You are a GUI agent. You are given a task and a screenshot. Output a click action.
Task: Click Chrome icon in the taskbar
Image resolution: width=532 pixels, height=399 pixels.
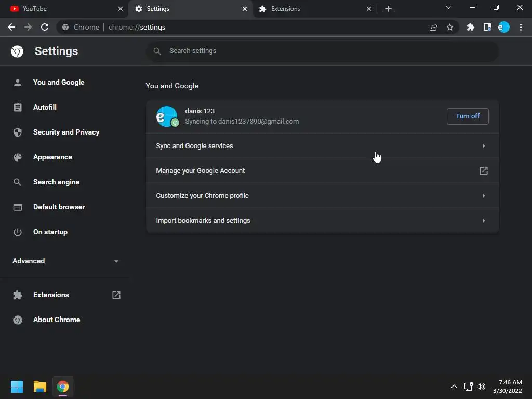point(63,387)
